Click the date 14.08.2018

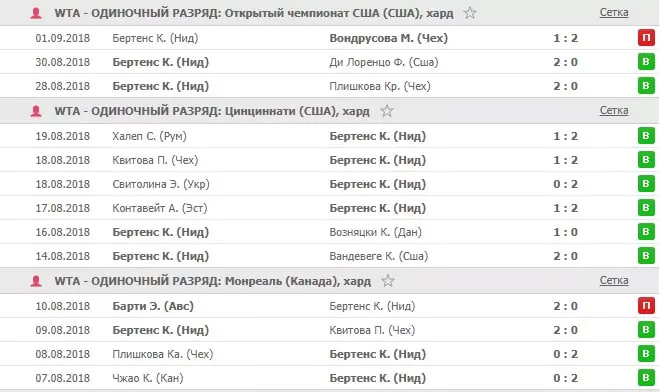(63, 256)
